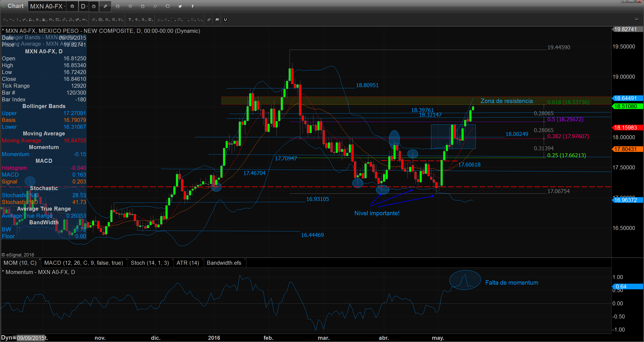Click the 17.06754 level label

coord(558,191)
